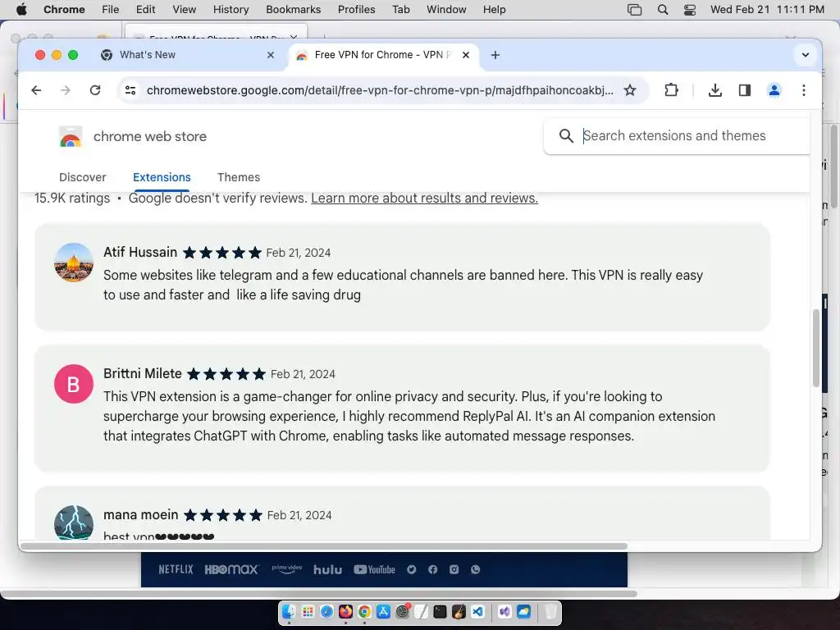Open the Edit menu
Screen dimensions: 840x630
(145, 10)
